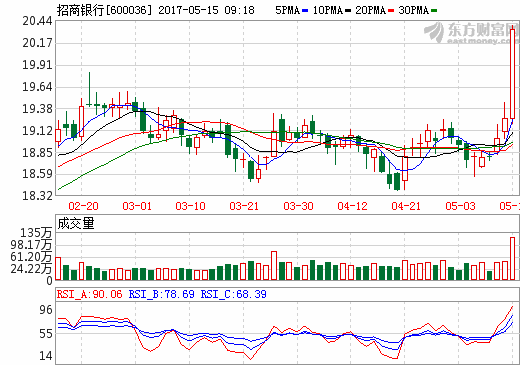Click the 96 RSI axis label
Image resolution: width=520 pixels, height=365 pixels.
46,310
